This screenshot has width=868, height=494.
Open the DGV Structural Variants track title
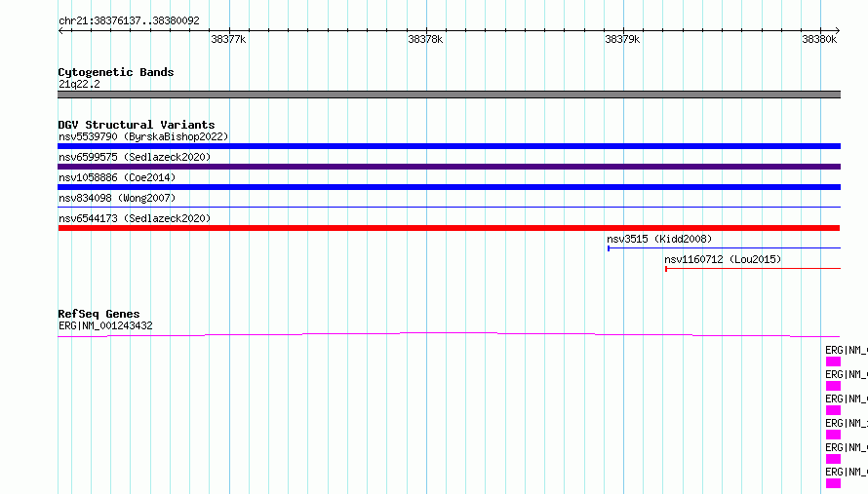(137, 125)
